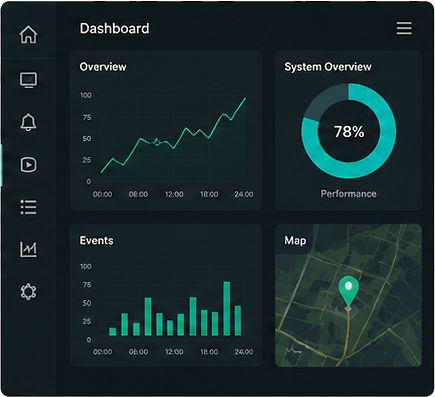Click the green location pin on the map

[x=348, y=292]
